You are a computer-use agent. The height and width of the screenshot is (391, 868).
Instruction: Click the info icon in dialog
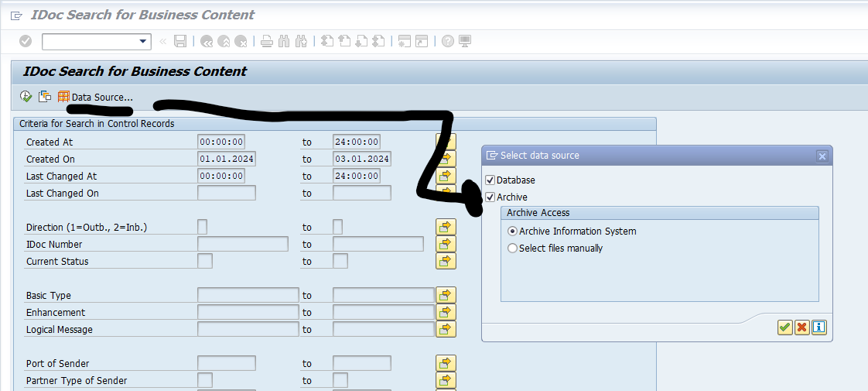pos(818,328)
